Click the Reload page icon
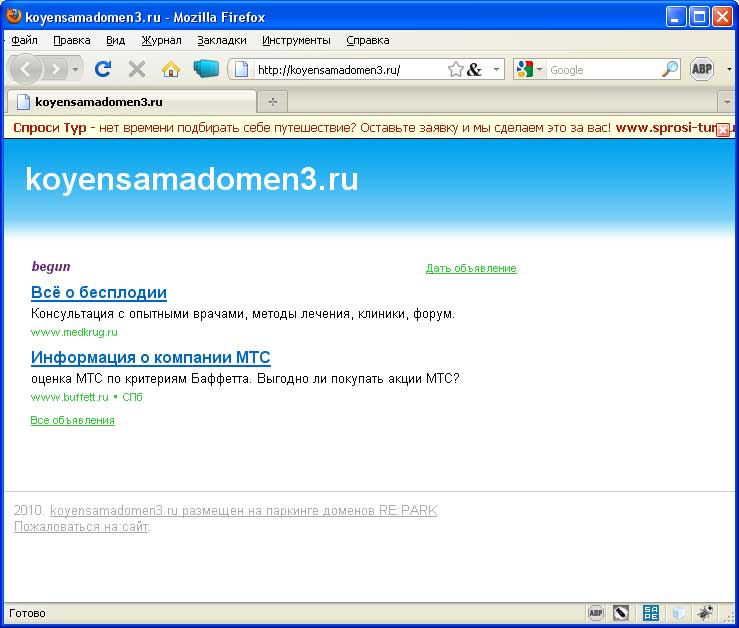The width and height of the screenshot is (739, 628). [102, 69]
